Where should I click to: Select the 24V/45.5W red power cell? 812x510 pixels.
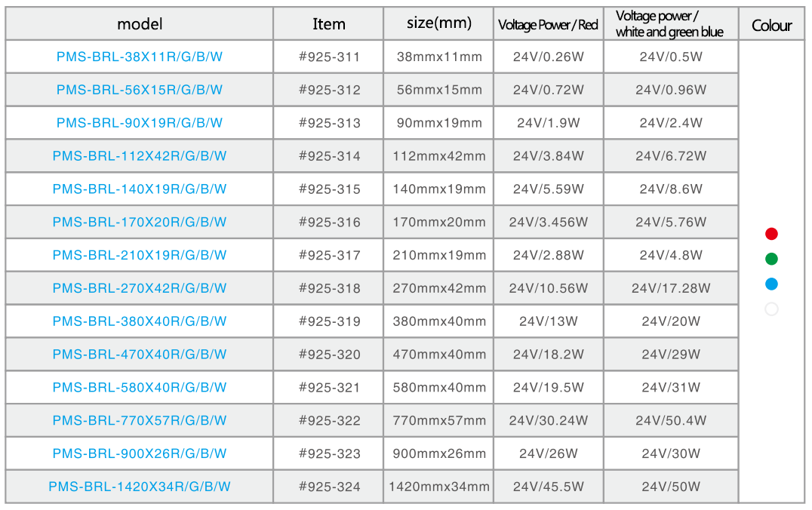click(548, 486)
